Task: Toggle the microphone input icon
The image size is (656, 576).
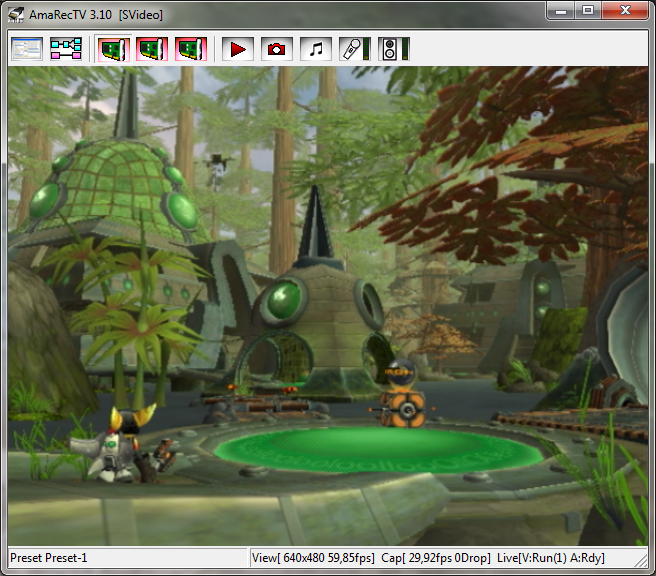Action: click(x=350, y=49)
